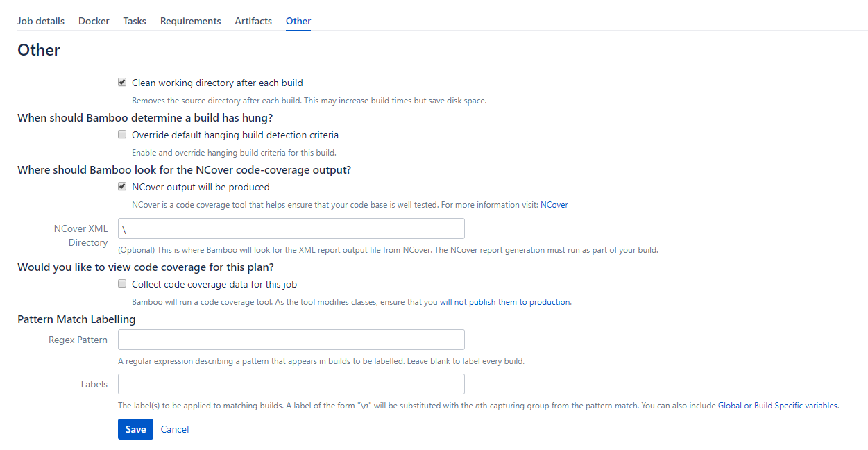Screen dimensions: 868x450
Task: Click the 'NCover XML Directory' field label text
Action: click(80, 235)
